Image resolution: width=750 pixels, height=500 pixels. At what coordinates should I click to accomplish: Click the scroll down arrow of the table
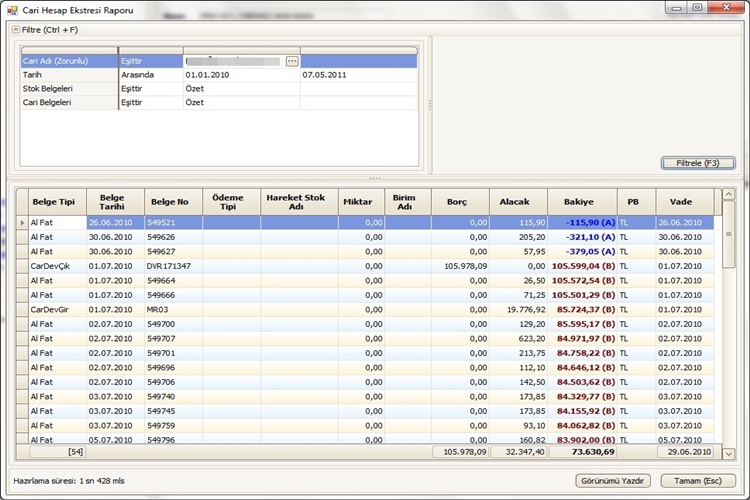click(x=728, y=454)
